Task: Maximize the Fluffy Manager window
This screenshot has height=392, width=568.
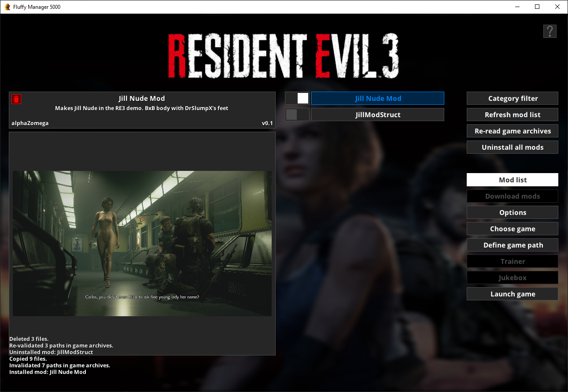Action: click(x=537, y=7)
